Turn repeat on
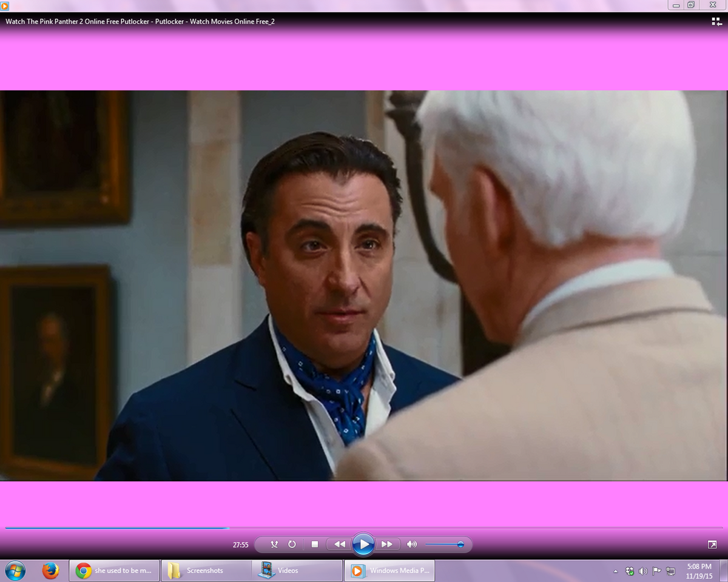728x582 pixels. pos(292,544)
